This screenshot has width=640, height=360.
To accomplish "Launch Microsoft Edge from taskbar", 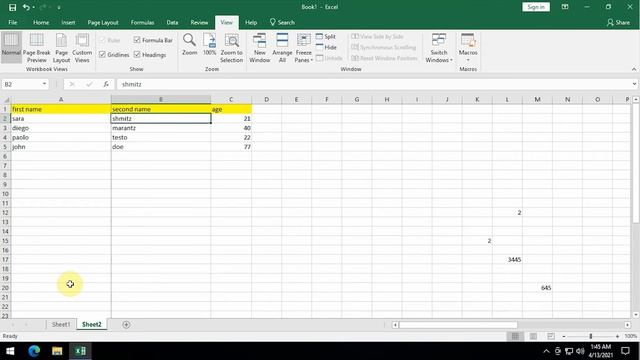I will click(x=34, y=351).
